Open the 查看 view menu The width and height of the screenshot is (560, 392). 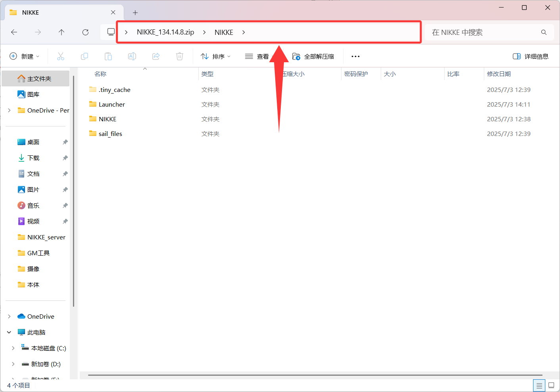point(257,56)
